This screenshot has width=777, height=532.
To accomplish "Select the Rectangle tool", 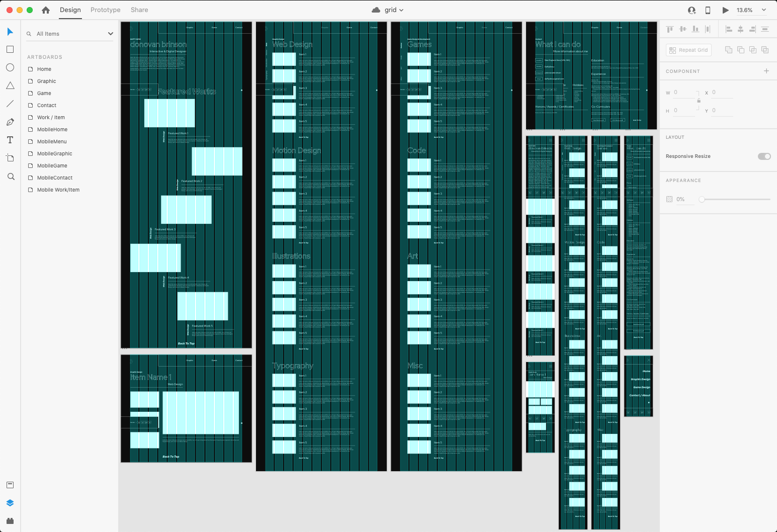I will pos(10,49).
